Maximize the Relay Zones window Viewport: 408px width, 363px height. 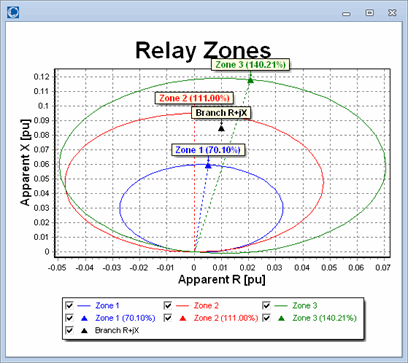[369, 13]
